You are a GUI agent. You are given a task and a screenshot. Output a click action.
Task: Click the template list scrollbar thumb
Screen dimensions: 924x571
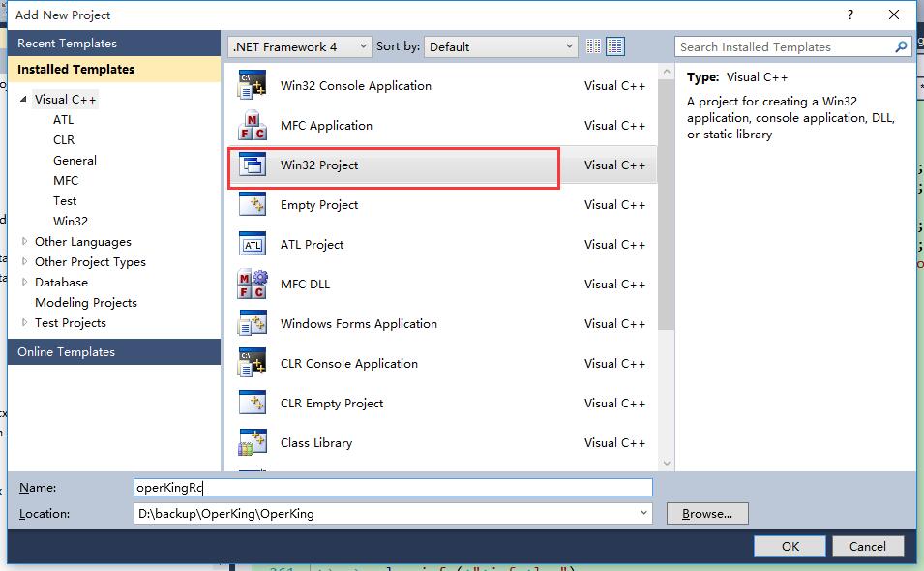(x=667, y=204)
